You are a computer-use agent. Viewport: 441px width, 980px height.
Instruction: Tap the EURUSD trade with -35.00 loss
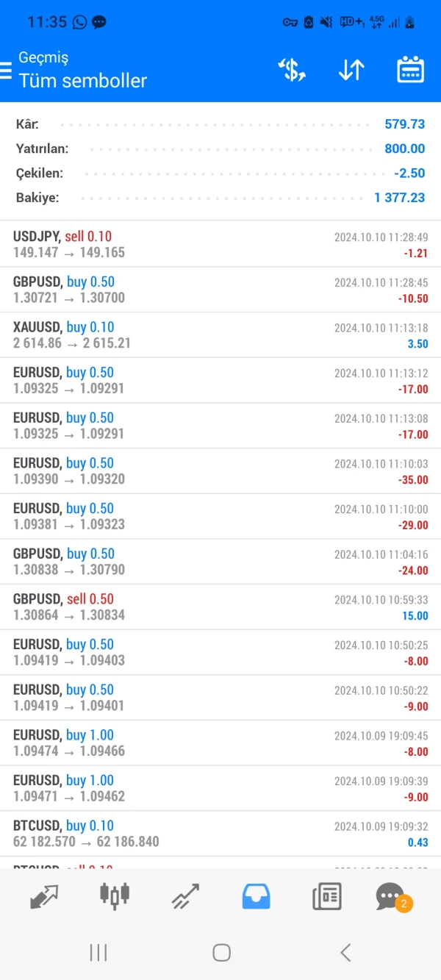point(220,471)
